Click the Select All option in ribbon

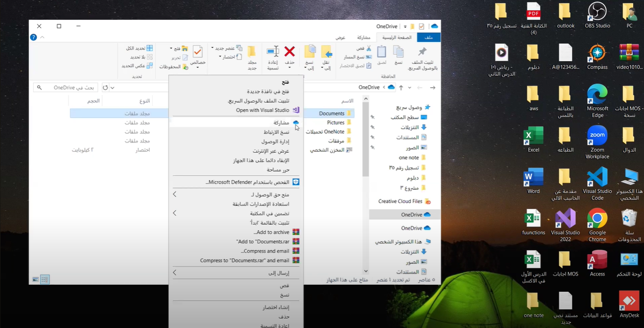pos(139,48)
